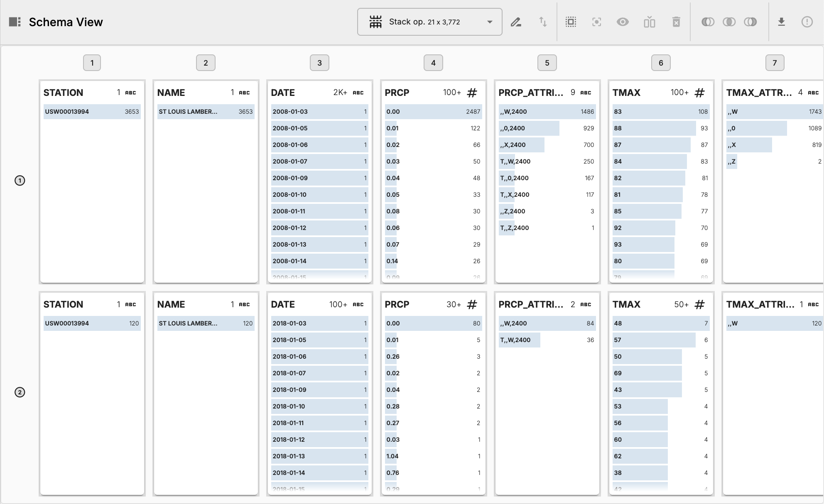Click the focus frame icon
The width and height of the screenshot is (824, 504).
pos(597,22)
